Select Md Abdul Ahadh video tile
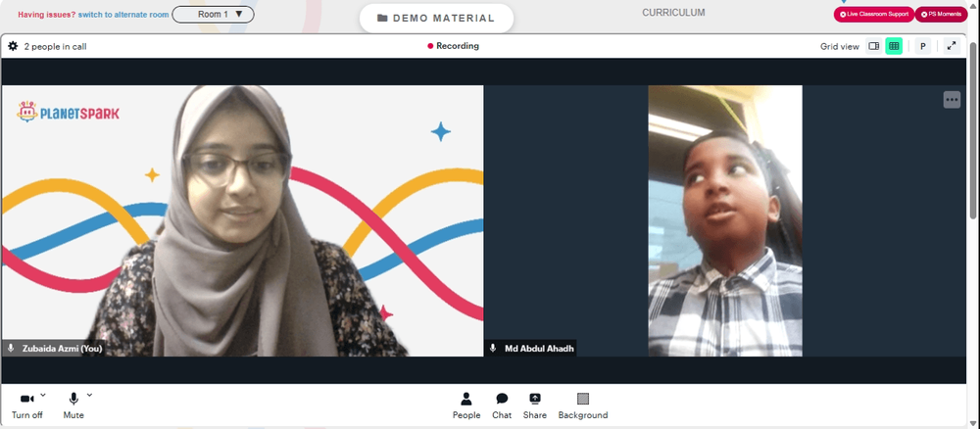980x429 pixels. click(x=725, y=221)
